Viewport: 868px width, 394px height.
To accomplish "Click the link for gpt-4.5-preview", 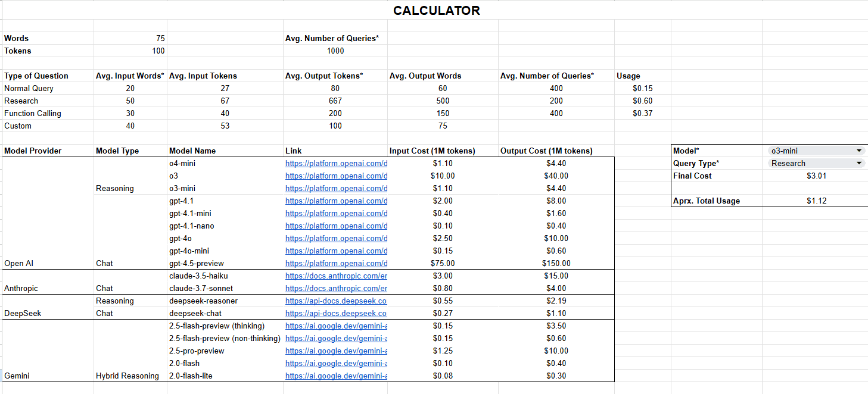I will tap(337, 263).
